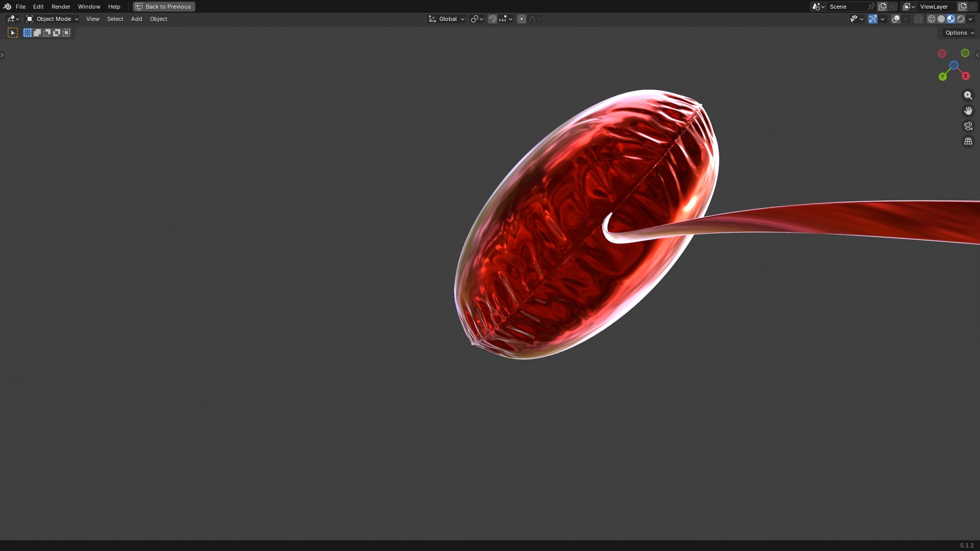This screenshot has width=980, height=551.
Task: Open the proportional editing falloff dropdown
Action: [535, 19]
